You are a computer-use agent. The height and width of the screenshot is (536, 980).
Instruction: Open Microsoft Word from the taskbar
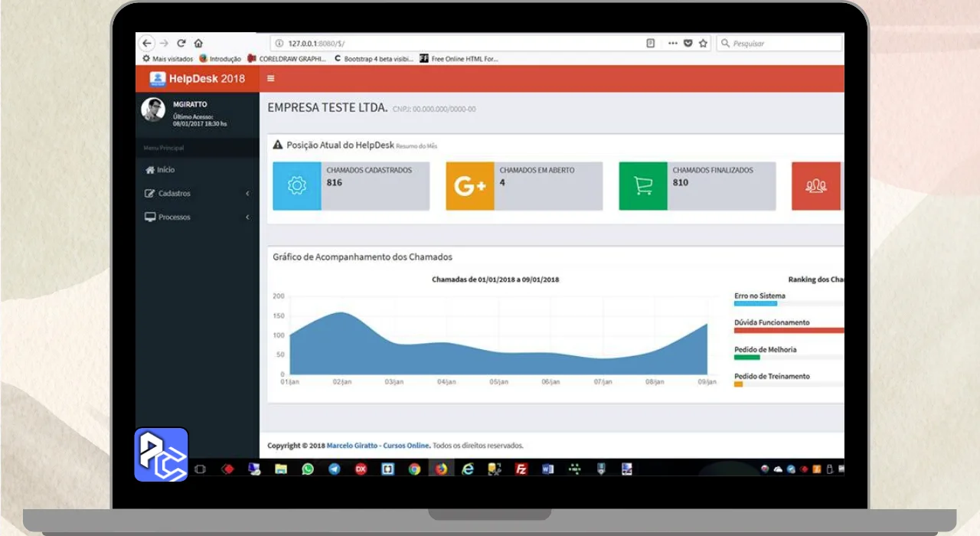[x=547, y=469]
